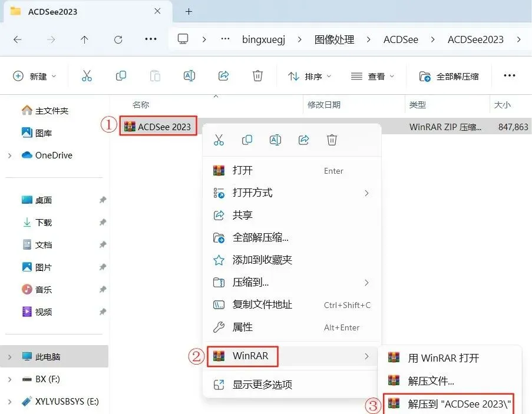Open 图库 in the sidebar

[37, 133]
